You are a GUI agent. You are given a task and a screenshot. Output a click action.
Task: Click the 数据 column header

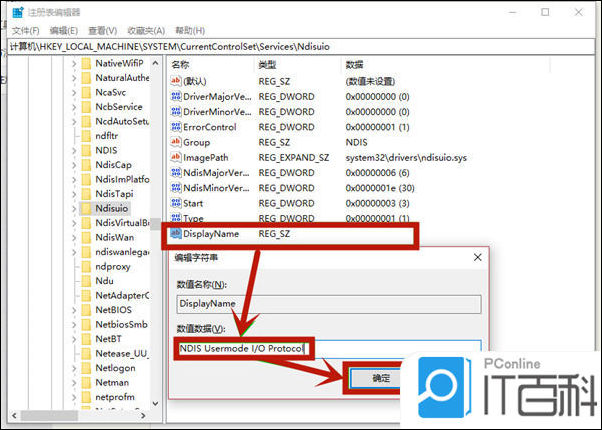354,65
